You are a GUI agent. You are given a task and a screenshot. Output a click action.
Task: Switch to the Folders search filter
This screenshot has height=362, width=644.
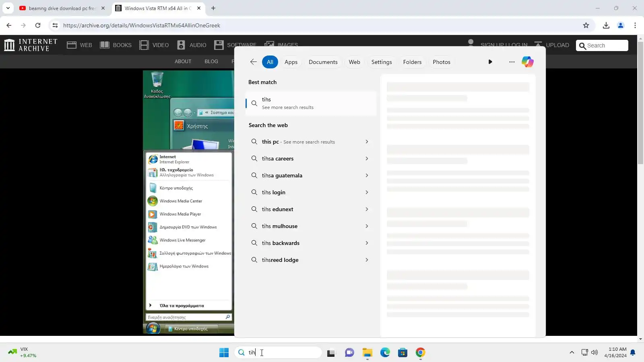tap(413, 62)
